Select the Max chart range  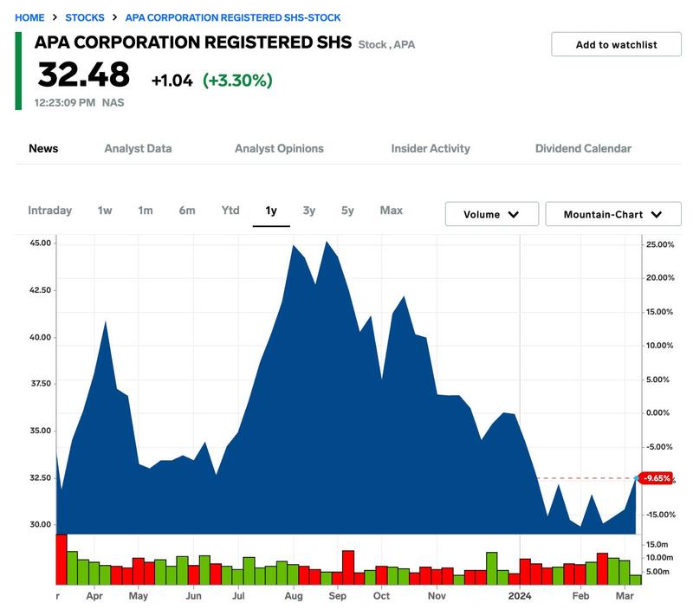392,211
